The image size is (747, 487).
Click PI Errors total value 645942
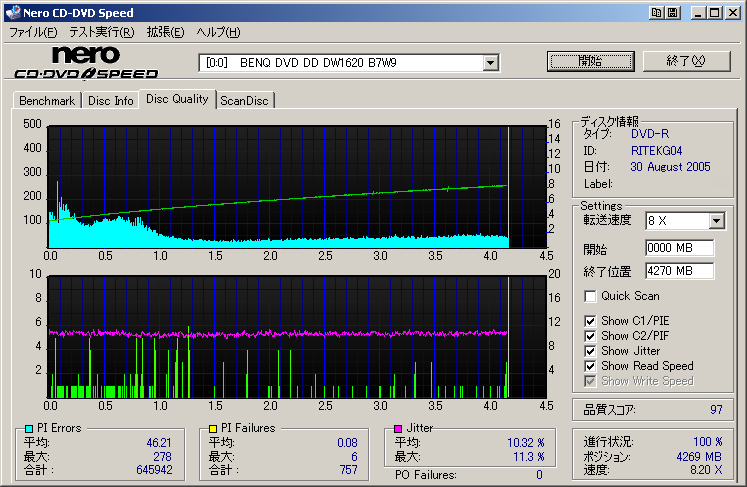(x=154, y=470)
